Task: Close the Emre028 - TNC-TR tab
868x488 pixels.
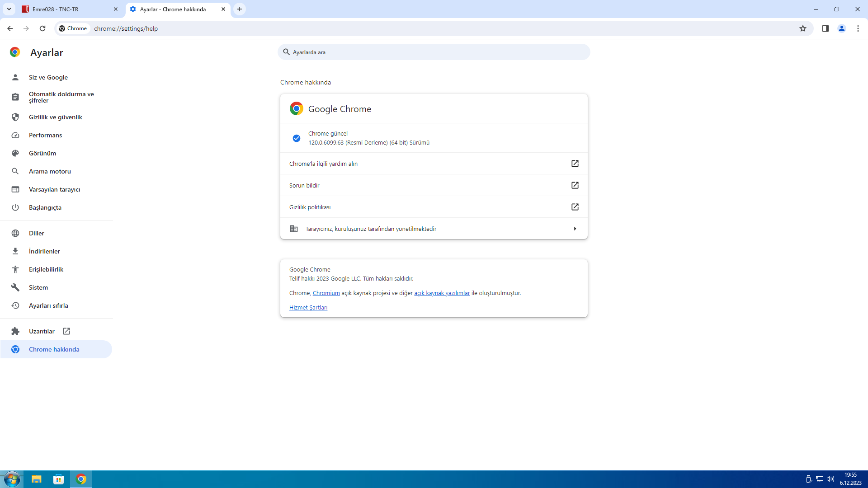Action: pyautogui.click(x=116, y=9)
